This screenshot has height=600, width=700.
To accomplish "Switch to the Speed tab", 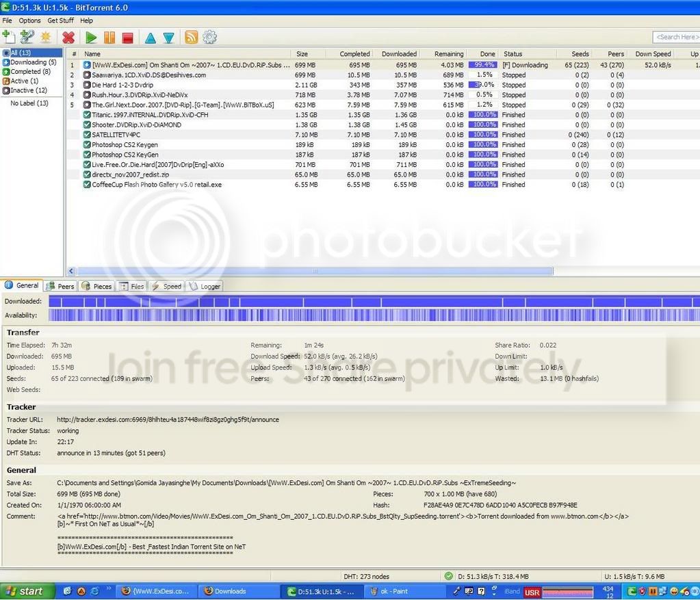I will [x=166, y=286].
